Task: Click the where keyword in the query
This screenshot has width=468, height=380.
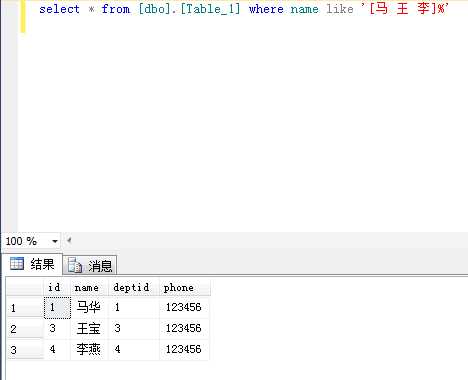Action: 266,9
